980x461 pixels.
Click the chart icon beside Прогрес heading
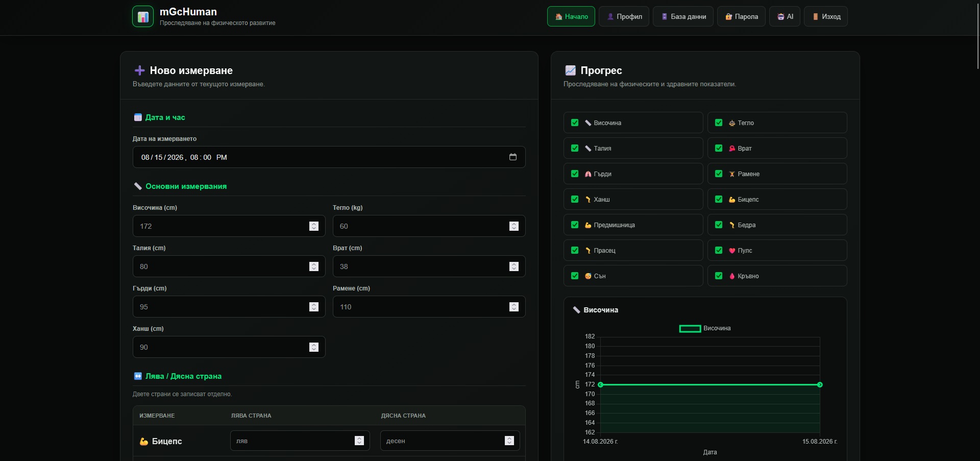pyautogui.click(x=570, y=70)
